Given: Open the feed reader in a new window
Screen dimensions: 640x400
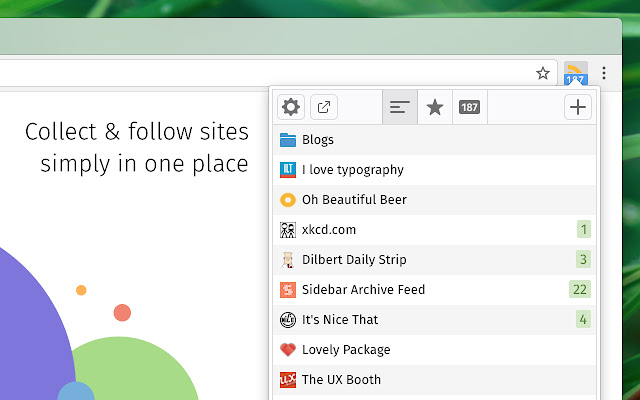Looking at the screenshot, I should tap(324, 108).
